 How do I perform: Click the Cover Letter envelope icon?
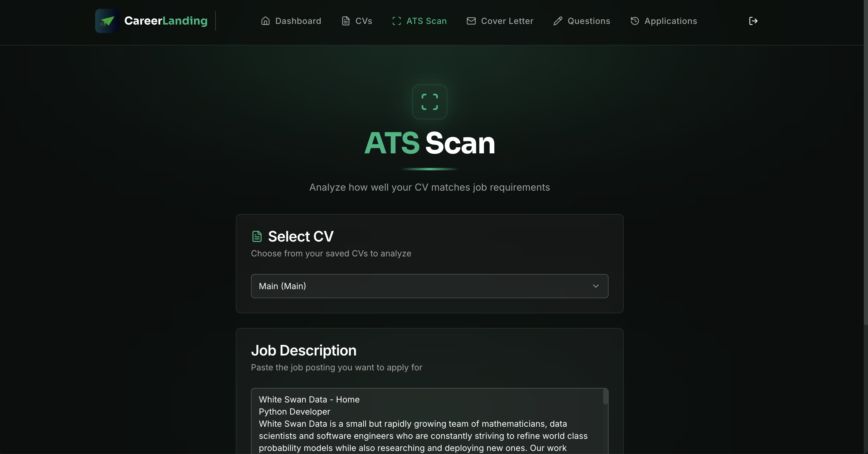(x=471, y=21)
